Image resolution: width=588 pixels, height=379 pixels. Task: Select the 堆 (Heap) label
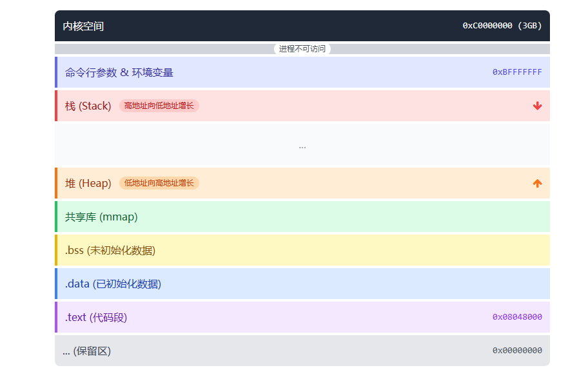point(88,183)
